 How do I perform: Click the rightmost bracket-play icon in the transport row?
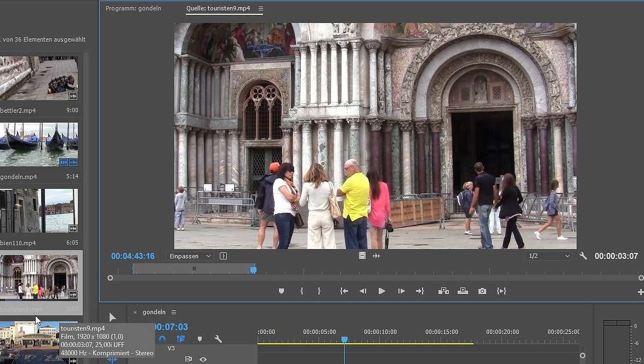(x=501, y=291)
